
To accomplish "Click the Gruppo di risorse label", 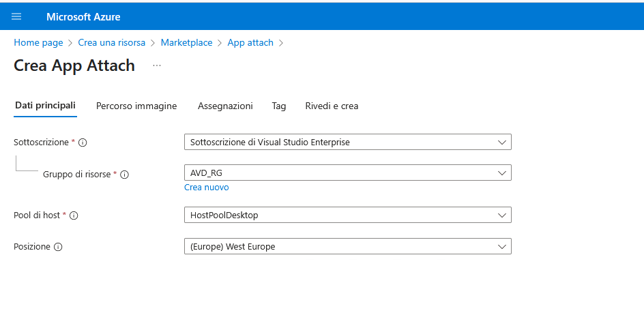I will coord(77,174).
